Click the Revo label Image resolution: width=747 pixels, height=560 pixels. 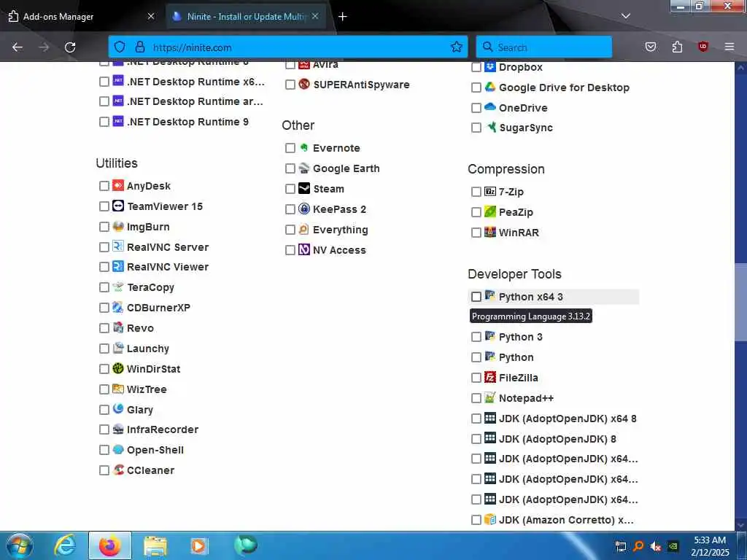click(140, 328)
